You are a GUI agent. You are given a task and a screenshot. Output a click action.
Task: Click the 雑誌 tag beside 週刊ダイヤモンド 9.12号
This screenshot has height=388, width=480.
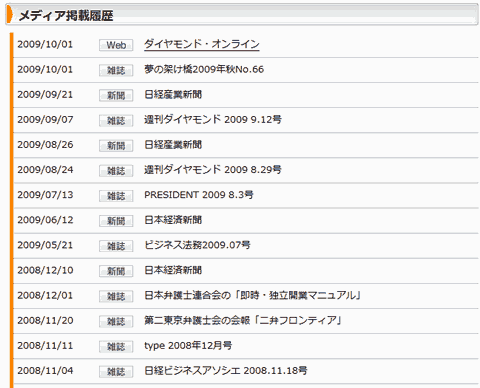tap(116, 120)
